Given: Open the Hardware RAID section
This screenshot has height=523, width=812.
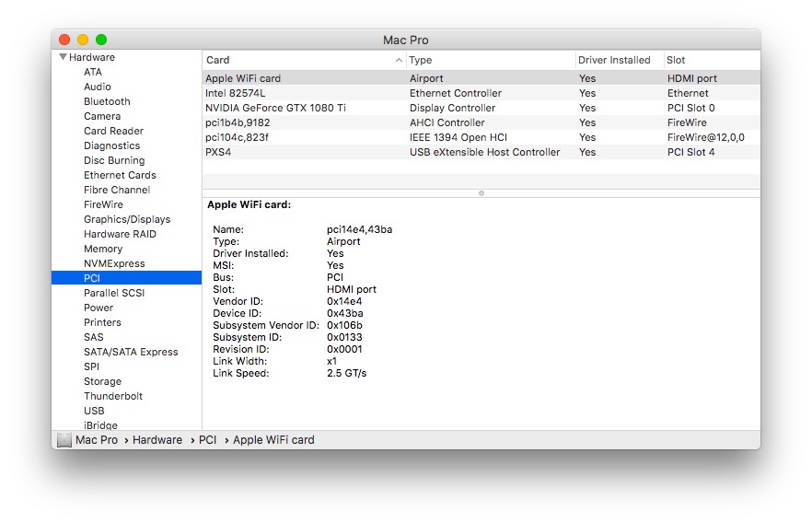Looking at the screenshot, I should pos(120,234).
